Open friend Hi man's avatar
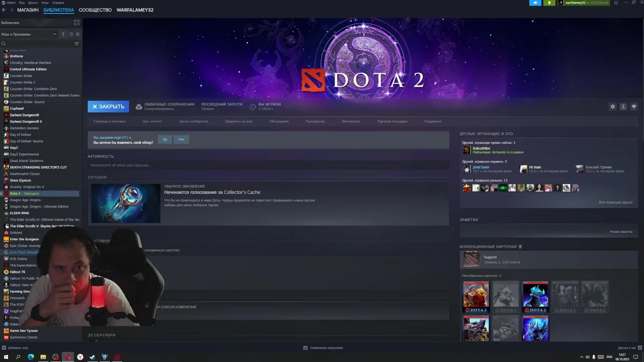644x362 pixels. [524, 169]
